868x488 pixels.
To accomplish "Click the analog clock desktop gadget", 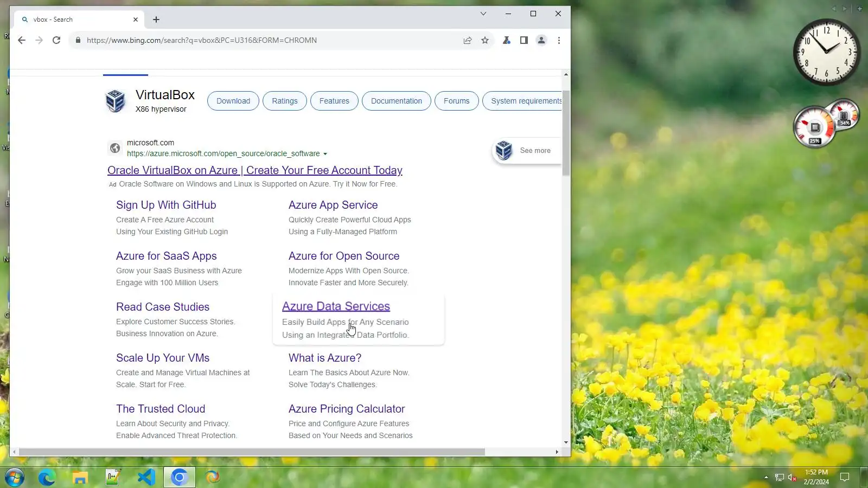I will [827, 52].
